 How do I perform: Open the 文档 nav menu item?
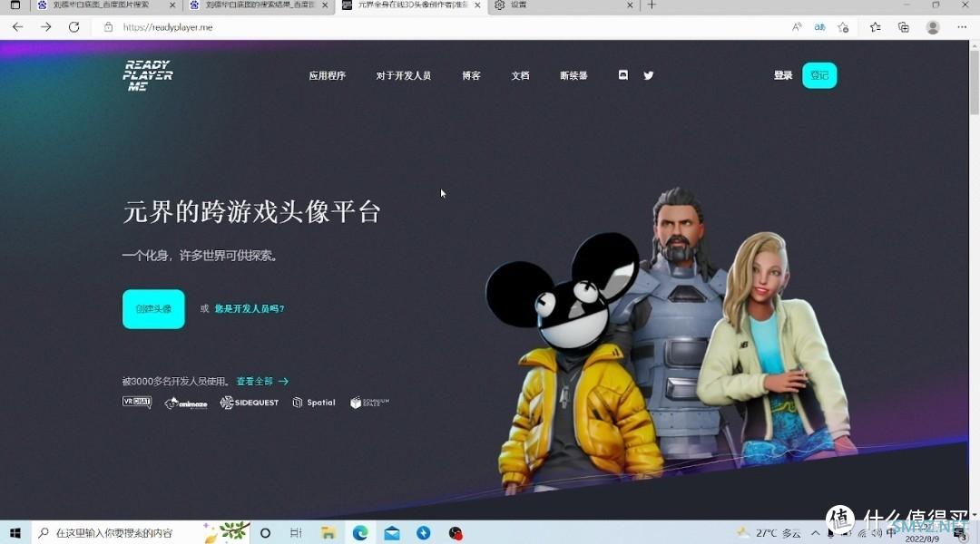click(x=520, y=75)
